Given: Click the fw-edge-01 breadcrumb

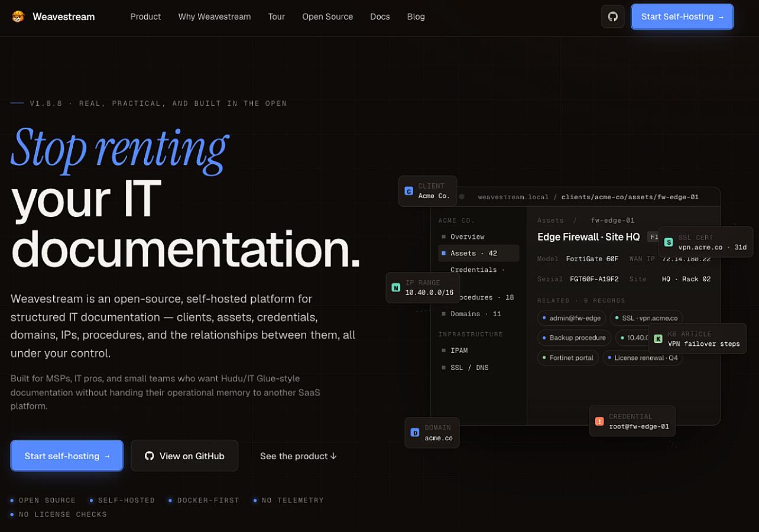Looking at the screenshot, I should point(613,220).
